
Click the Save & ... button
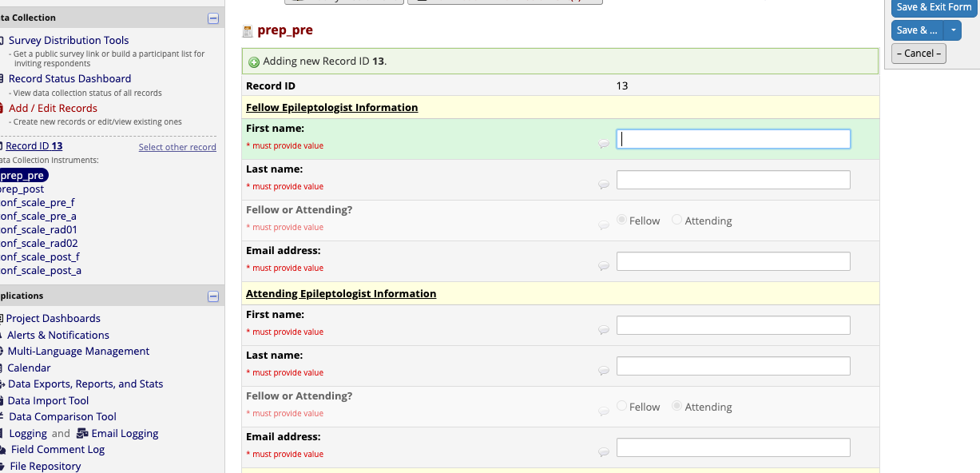(x=917, y=30)
